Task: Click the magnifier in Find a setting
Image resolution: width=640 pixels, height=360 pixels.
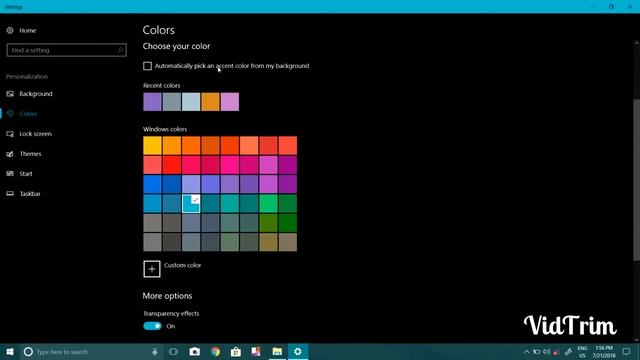Action: [120, 50]
